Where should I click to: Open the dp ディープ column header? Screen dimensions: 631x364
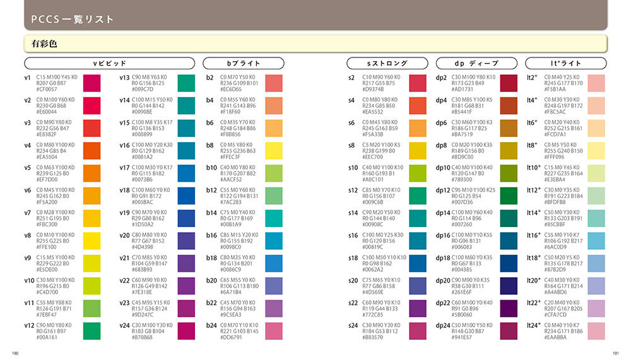(x=476, y=64)
